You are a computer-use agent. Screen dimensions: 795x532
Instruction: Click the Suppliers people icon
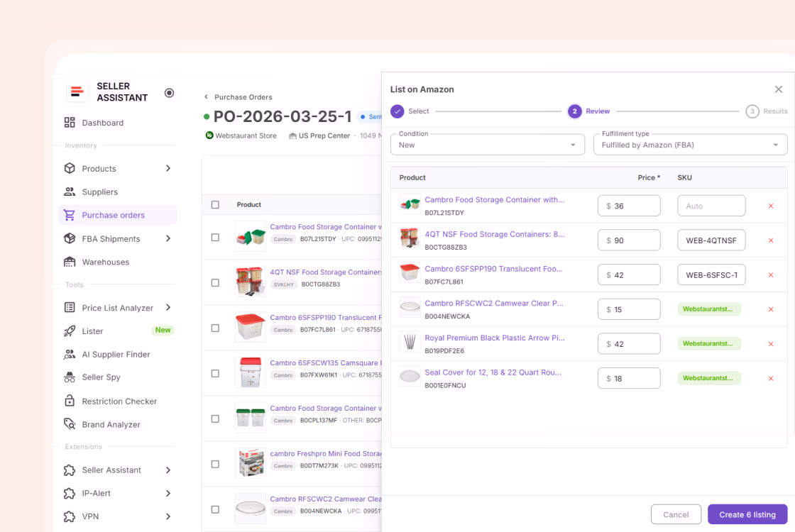70,192
